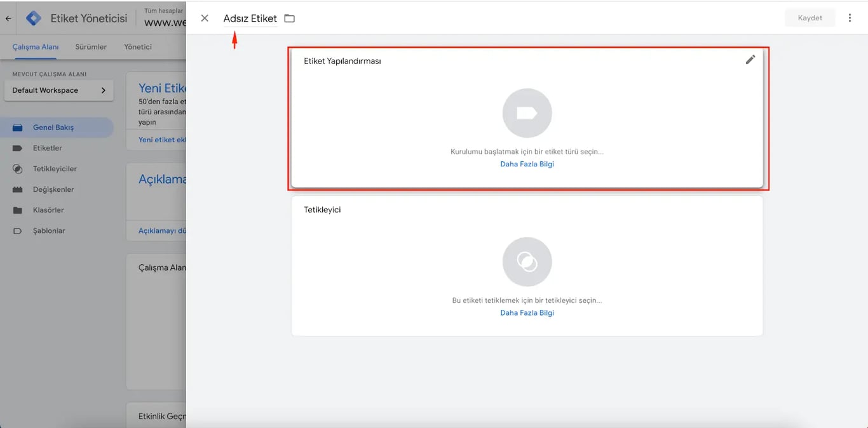
Task: Open the three-dot overflow menu
Action: pos(850,17)
